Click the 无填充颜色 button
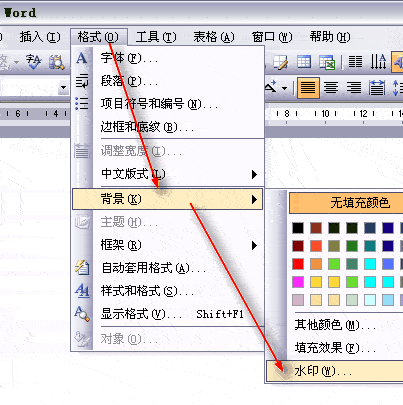Screen dimensions: 403x405 346,203
